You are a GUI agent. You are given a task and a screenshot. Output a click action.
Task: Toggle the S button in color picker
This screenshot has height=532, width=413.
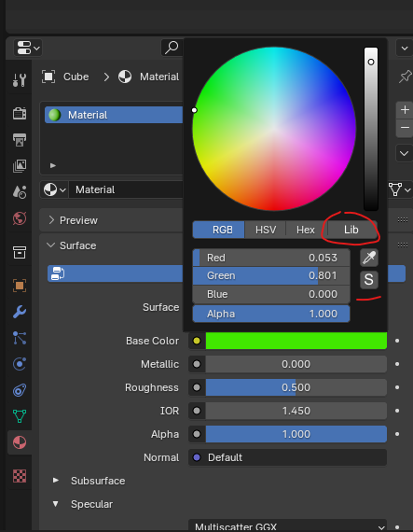369,280
